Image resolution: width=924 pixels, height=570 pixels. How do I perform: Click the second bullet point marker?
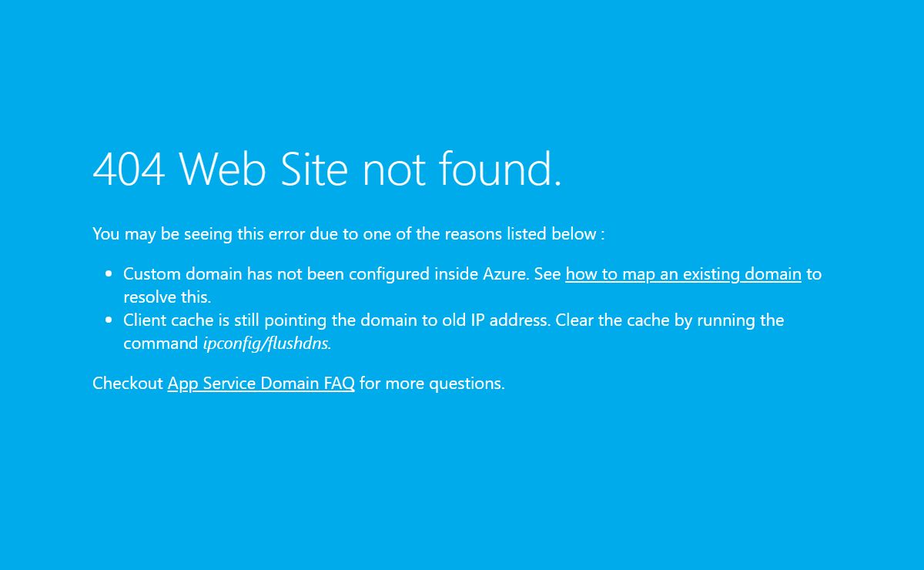(109, 320)
